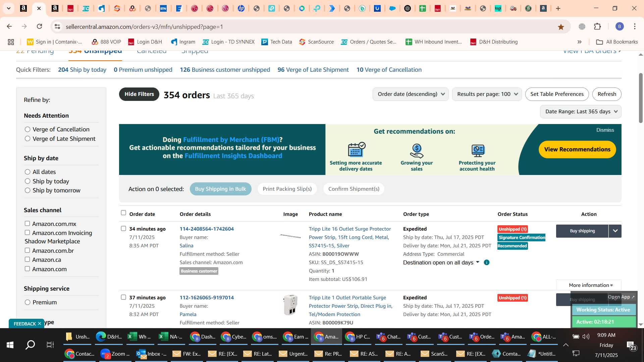This screenshot has width=644, height=362.
Task: Filter by 204 Ship by today
Action: pos(82,70)
